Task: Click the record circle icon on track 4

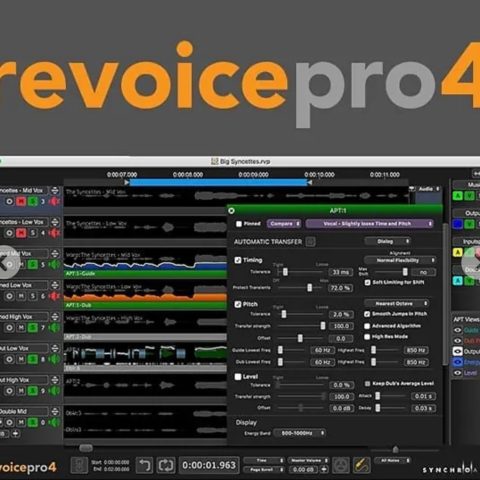Action: tap(9, 233)
